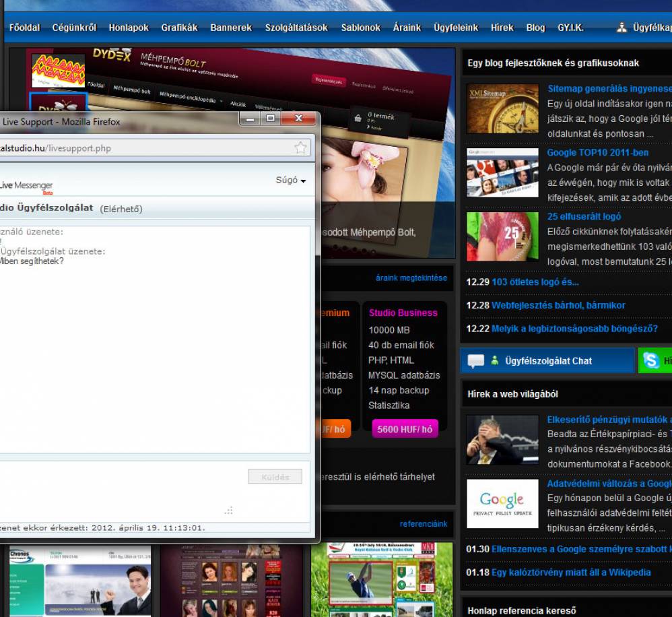The width and height of the screenshot is (672, 617).
Task: Select Grafikák in the navigation bar
Action: tap(179, 28)
